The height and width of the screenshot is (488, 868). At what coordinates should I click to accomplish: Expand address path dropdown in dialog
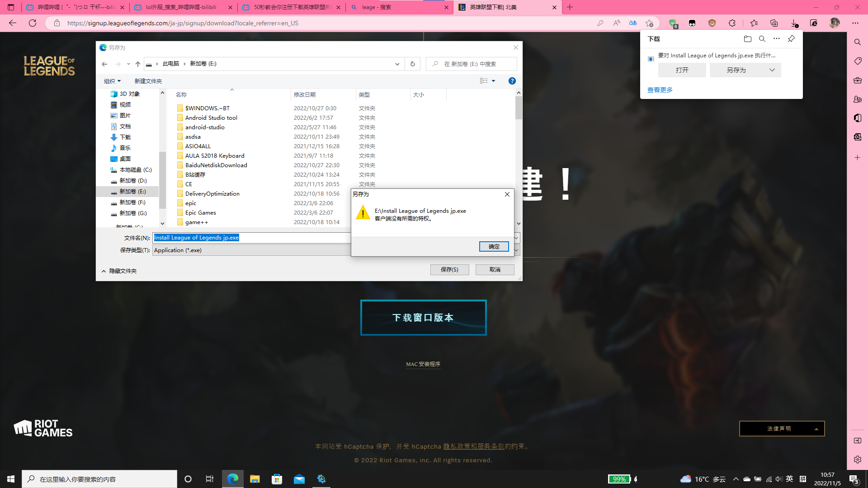397,64
